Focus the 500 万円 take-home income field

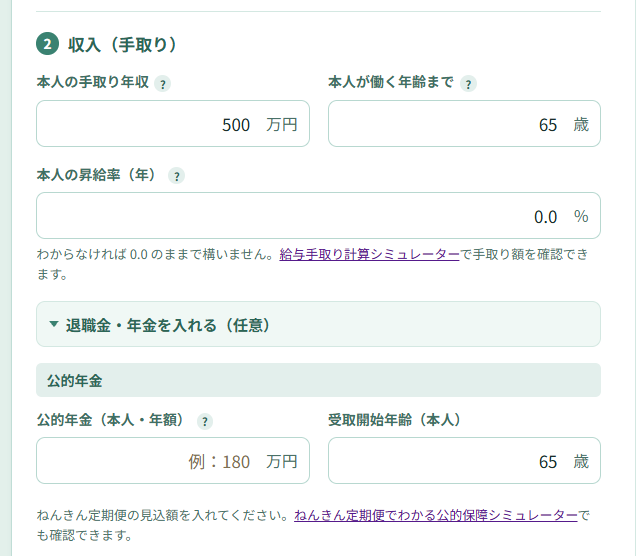(x=173, y=123)
